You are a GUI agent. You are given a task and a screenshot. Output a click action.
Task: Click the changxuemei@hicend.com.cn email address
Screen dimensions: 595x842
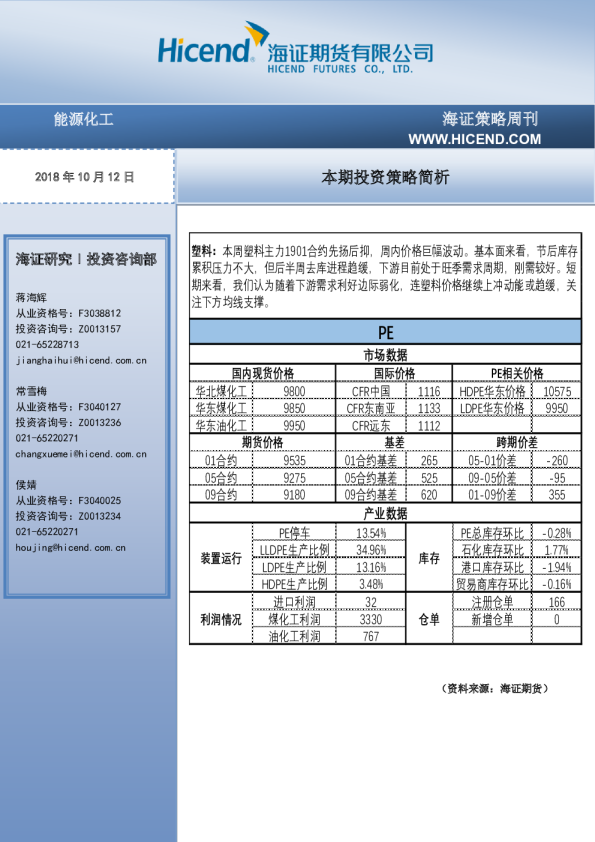(81, 454)
